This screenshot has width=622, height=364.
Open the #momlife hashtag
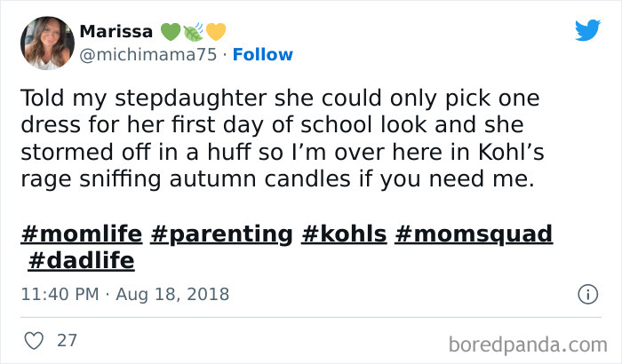[x=81, y=233]
